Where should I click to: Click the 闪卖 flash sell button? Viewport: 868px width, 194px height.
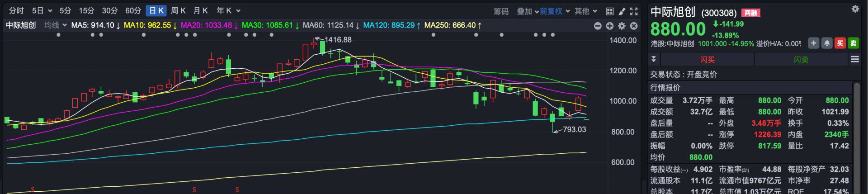click(x=801, y=59)
